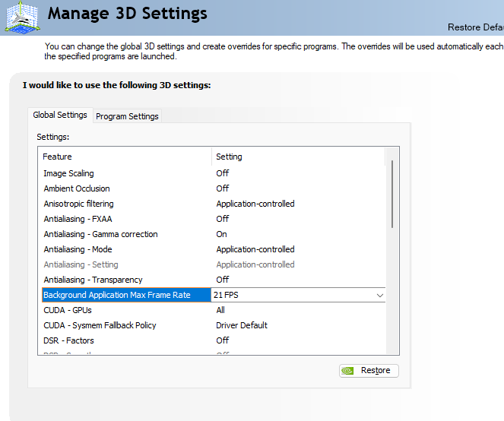Select the Antialiasing - Mode row
The height and width of the screenshot is (421, 504).
[x=78, y=249]
